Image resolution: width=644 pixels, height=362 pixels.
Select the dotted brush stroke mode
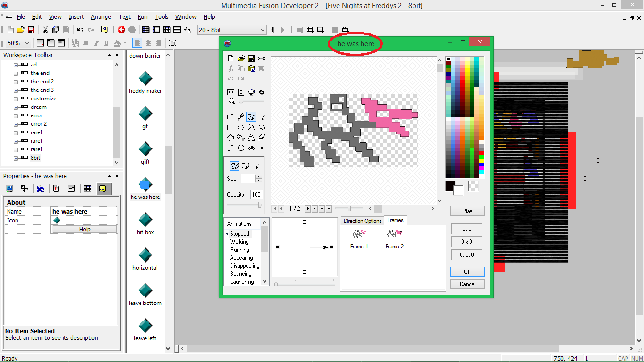246,166
